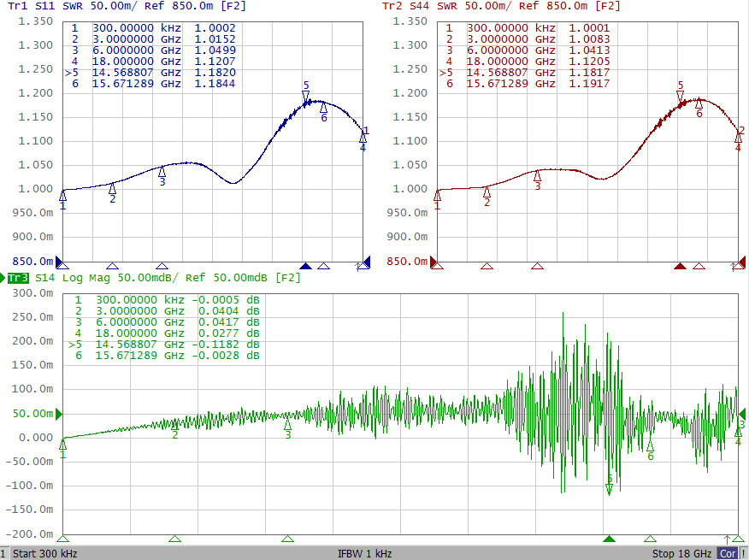
Task: Grab the Tr3 reference level pointer on left edge
Action: point(60,414)
